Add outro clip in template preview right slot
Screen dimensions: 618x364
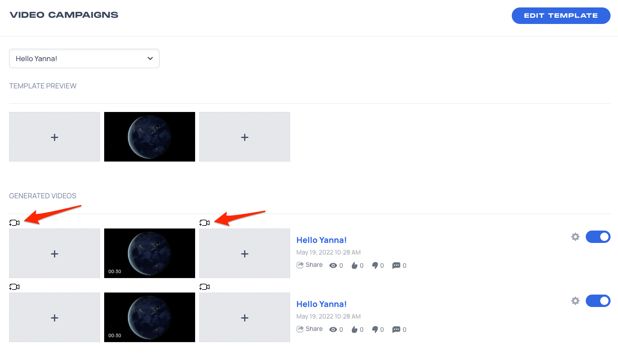point(245,137)
